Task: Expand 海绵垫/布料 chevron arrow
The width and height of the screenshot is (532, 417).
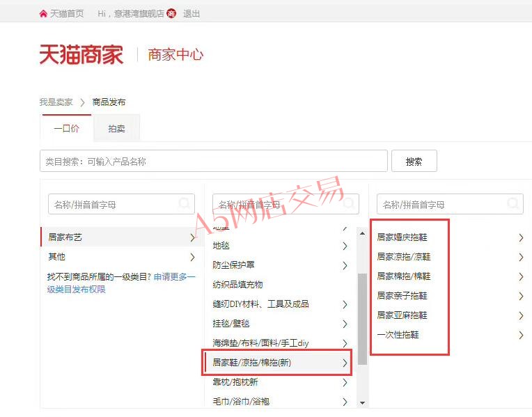Action: coord(345,343)
